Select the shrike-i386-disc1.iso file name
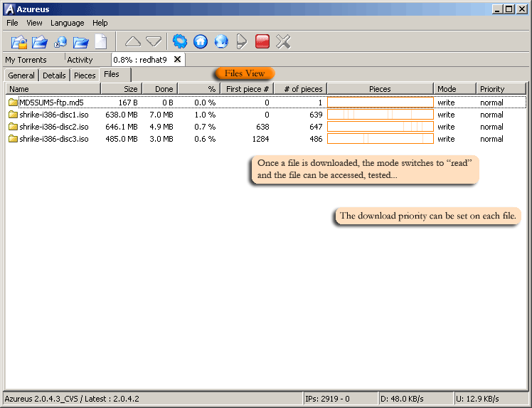The width and height of the screenshot is (532, 408). pyautogui.click(x=54, y=115)
